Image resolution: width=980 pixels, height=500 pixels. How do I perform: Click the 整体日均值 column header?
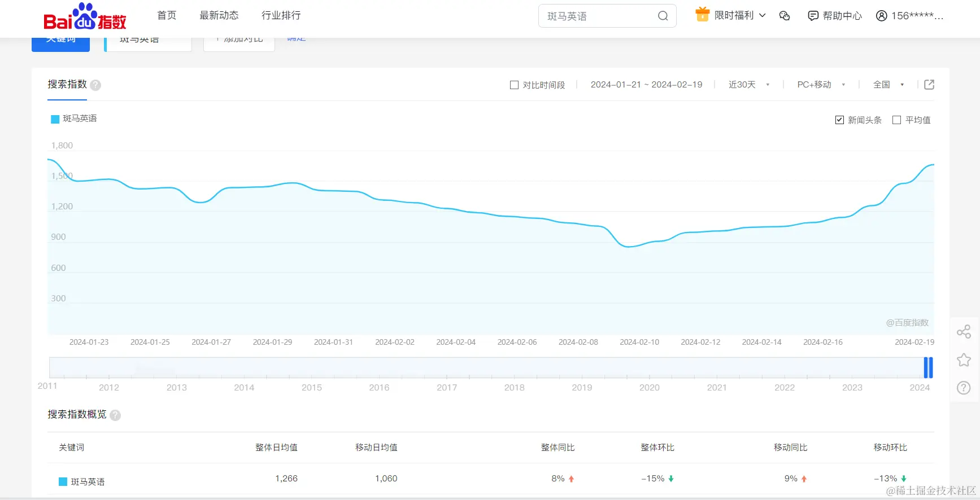point(276,448)
